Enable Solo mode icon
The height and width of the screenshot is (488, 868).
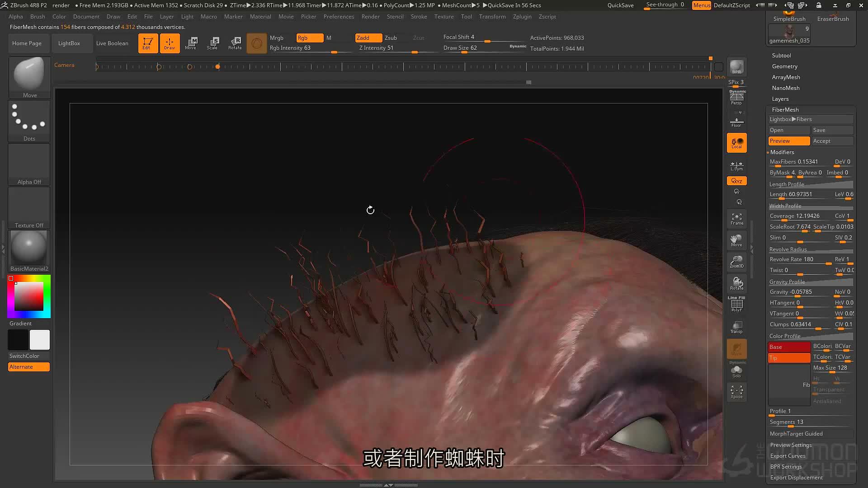736,372
